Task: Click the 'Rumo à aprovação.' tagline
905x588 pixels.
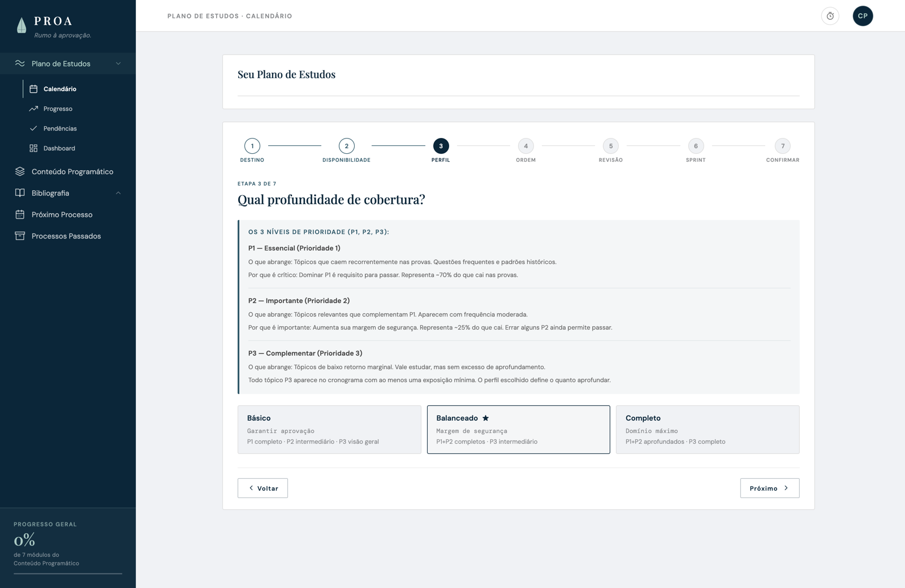Action: pyautogui.click(x=63, y=35)
